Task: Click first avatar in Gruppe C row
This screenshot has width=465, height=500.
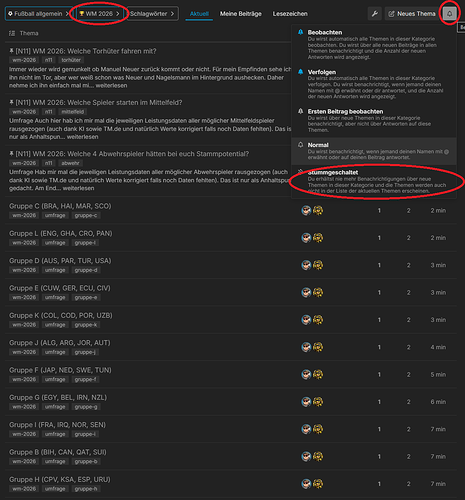Action: [x=306, y=210]
